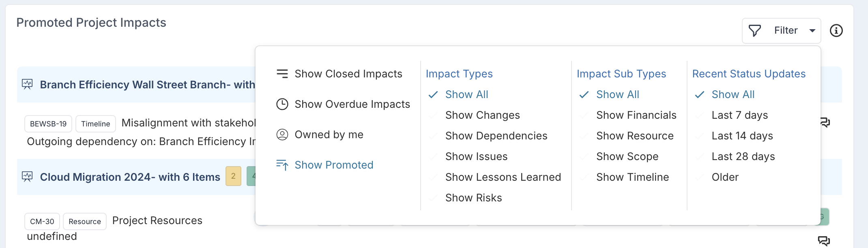
Task: Click the BEWSB-19 reference tag
Action: coord(48,124)
